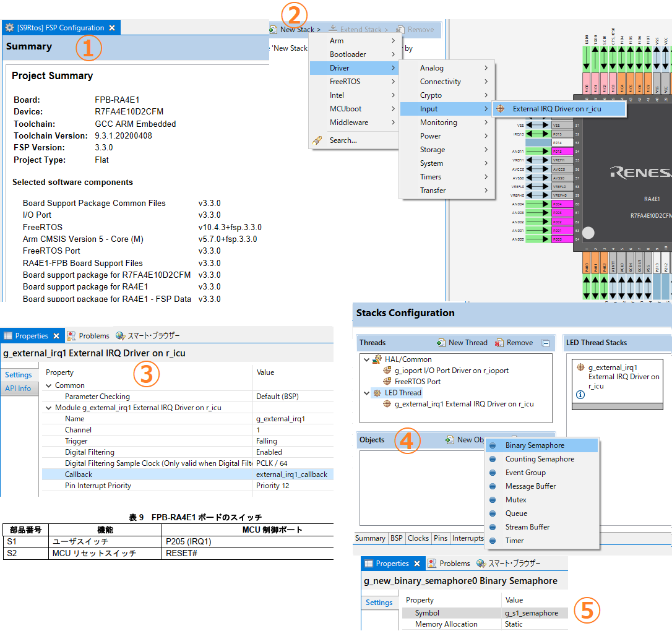Expand the Monitoring driver submenu
This screenshot has width=672, height=631.
(447, 122)
